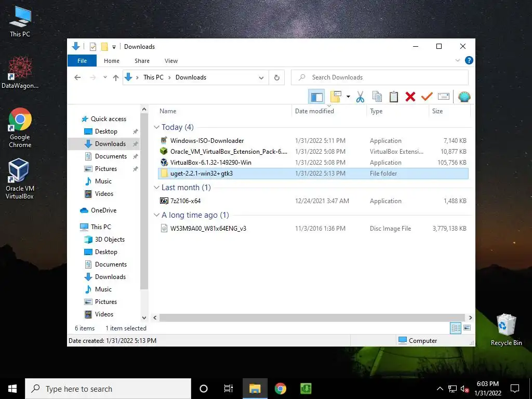532x399 pixels.
Task: Open the File ribbon tab
Action: (x=82, y=61)
